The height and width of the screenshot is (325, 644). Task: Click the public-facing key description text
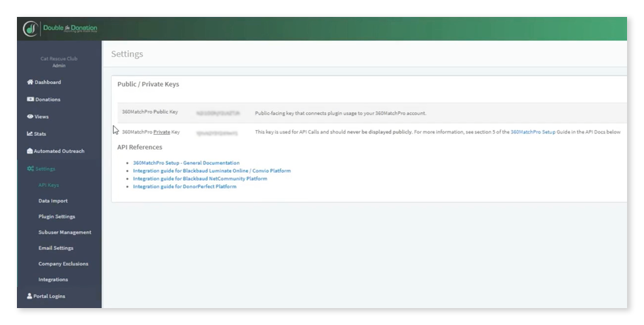point(340,113)
